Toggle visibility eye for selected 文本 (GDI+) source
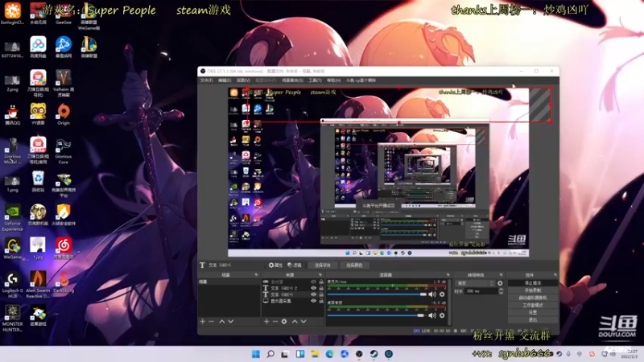Screen dimensions: 644x362 [314, 294]
